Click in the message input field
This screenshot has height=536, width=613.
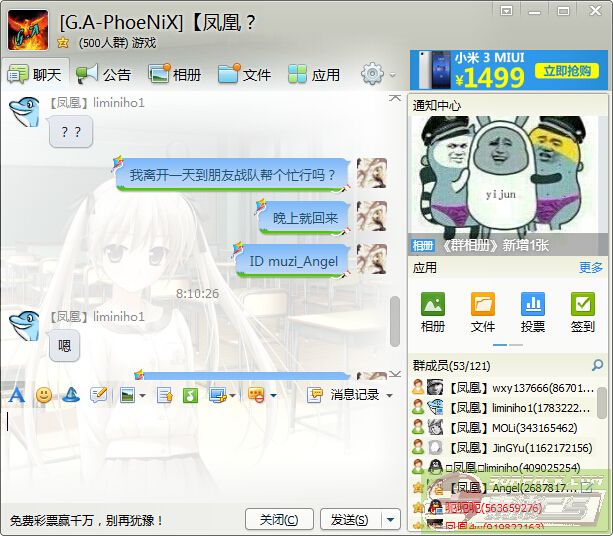pos(200,450)
